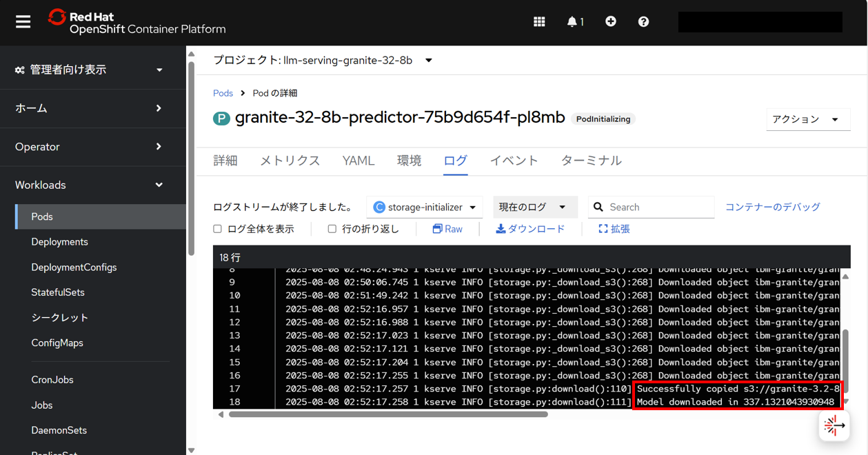Screen dimensions: 868x455
Task: Open the アクション dropdown
Action: 808,119
